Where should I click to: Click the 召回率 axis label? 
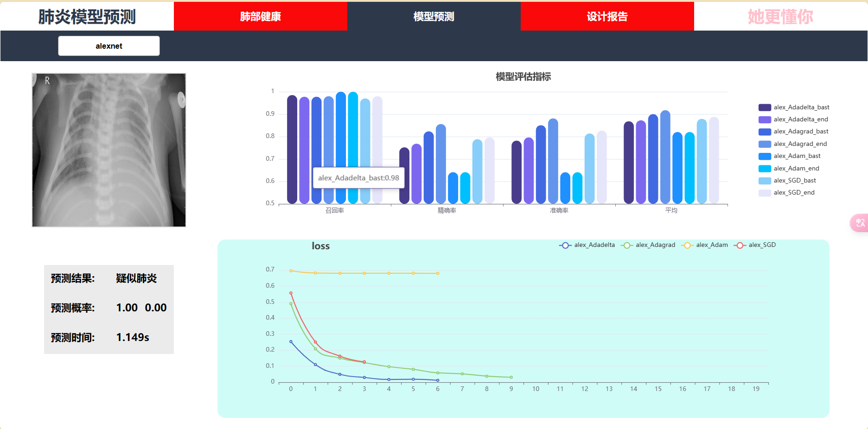pyautogui.click(x=335, y=210)
